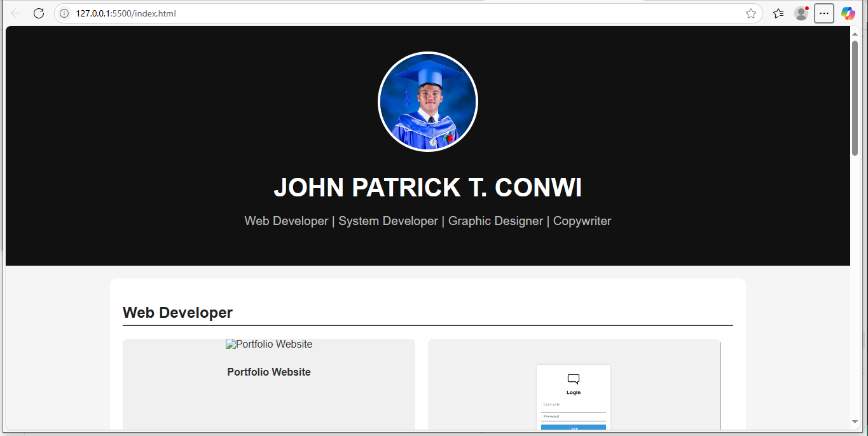View site information icon in address bar

(x=64, y=13)
